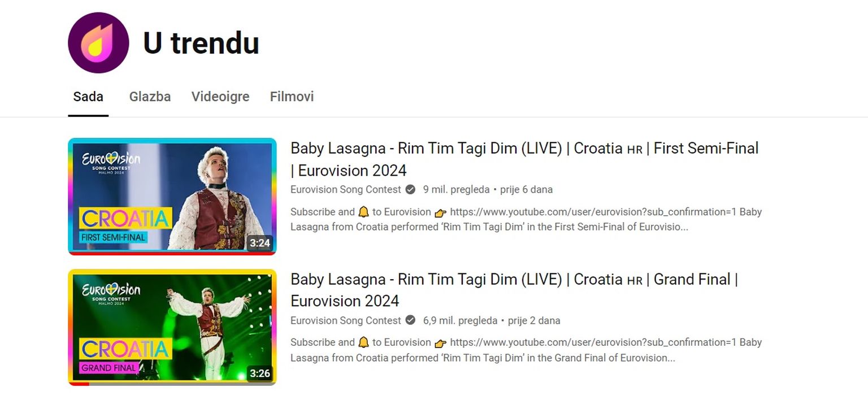Open the Croatia First Semi-Final thumbnail

click(x=172, y=196)
